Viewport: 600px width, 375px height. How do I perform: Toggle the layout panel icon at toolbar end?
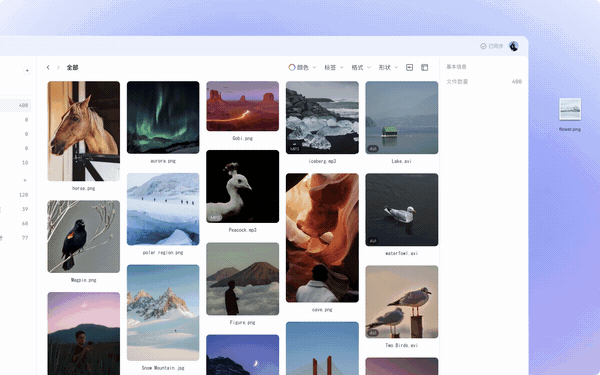[x=424, y=67]
